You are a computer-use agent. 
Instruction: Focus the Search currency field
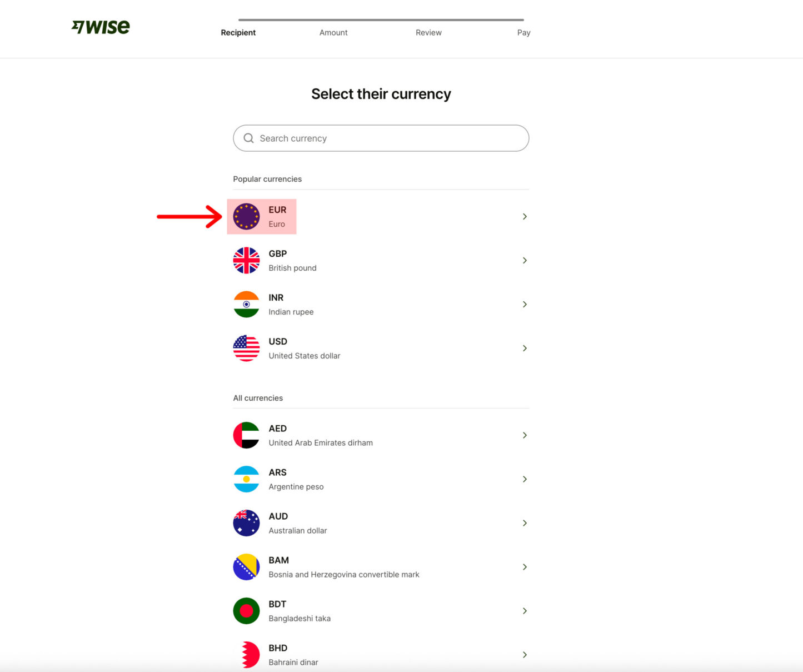389,138
